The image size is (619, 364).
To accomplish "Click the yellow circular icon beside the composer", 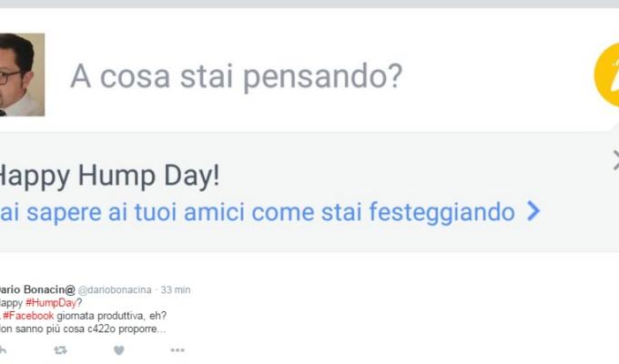I will [x=607, y=75].
